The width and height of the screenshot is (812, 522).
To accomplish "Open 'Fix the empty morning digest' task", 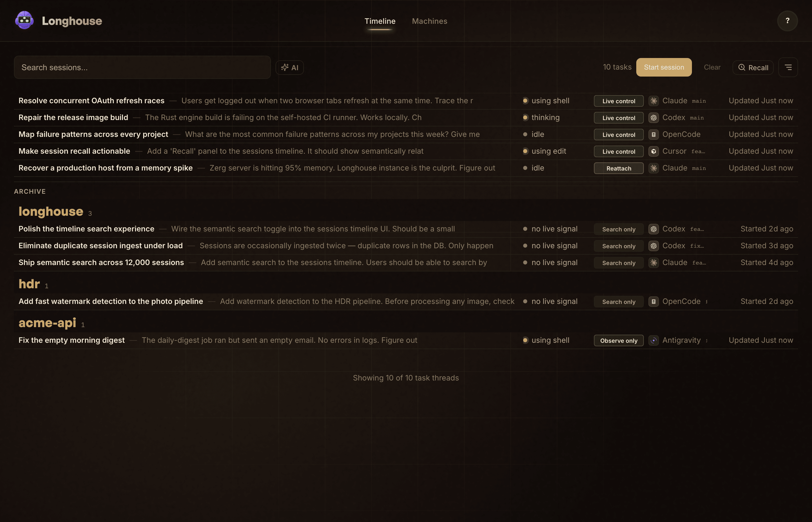I will [72, 340].
